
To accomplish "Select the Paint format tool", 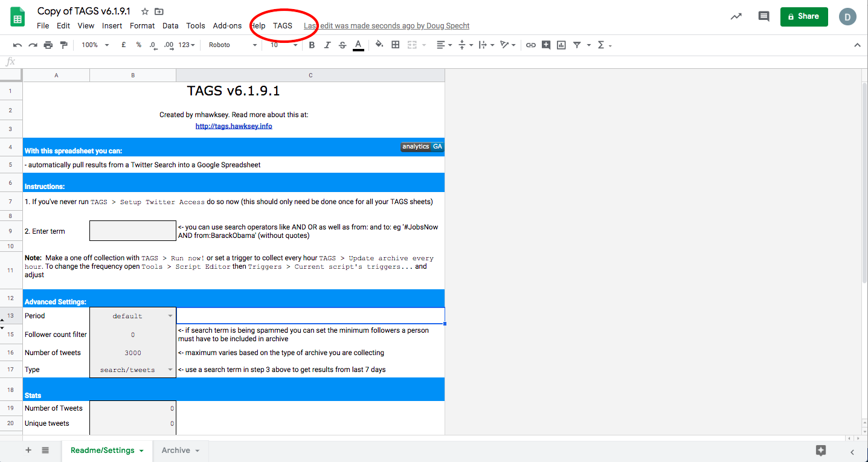I will [63, 45].
